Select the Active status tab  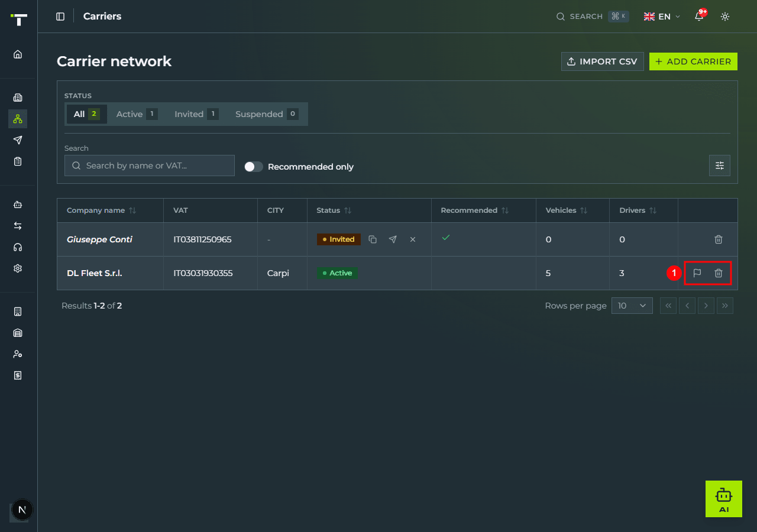(x=137, y=114)
